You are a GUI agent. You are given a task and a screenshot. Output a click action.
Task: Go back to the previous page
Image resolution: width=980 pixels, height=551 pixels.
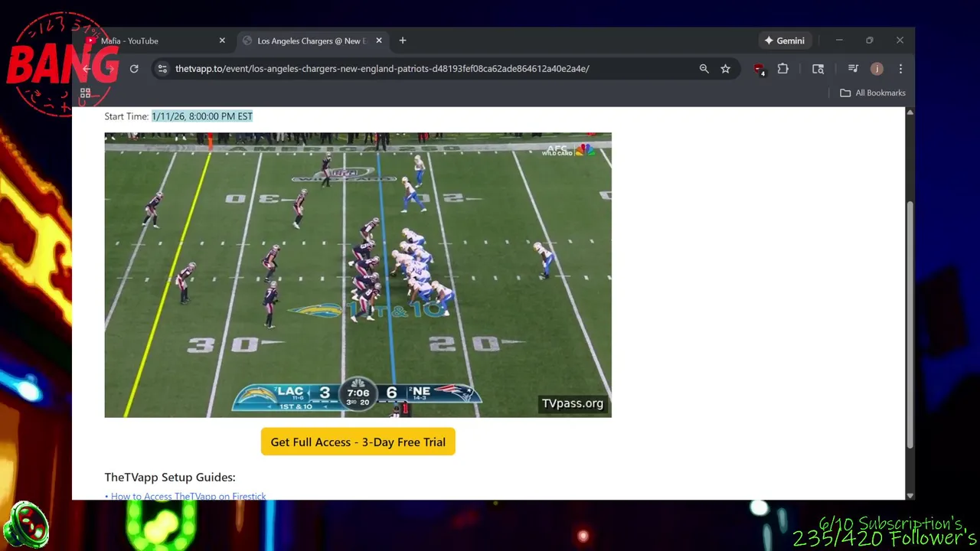click(87, 69)
